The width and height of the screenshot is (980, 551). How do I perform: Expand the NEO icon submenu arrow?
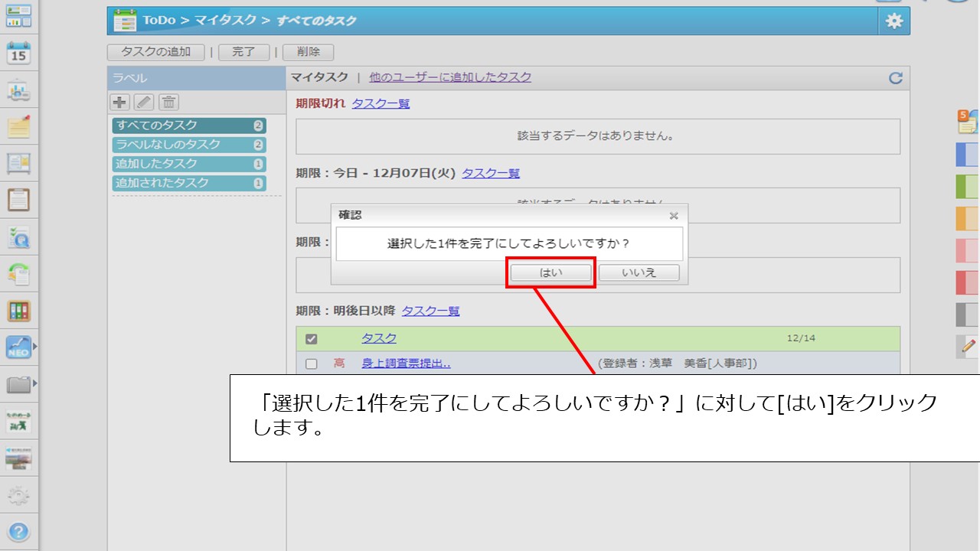(x=34, y=347)
